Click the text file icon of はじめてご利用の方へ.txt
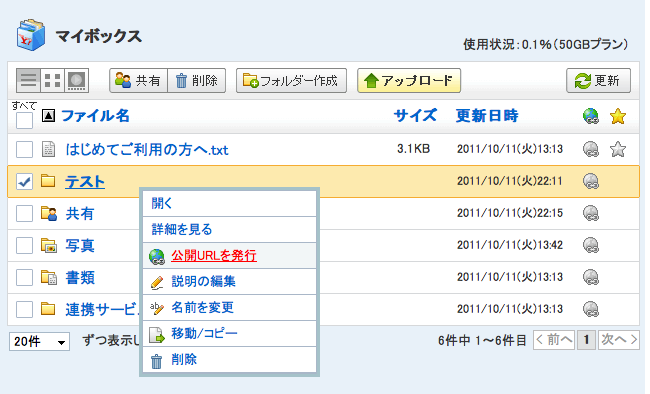 click(x=48, y=149)
